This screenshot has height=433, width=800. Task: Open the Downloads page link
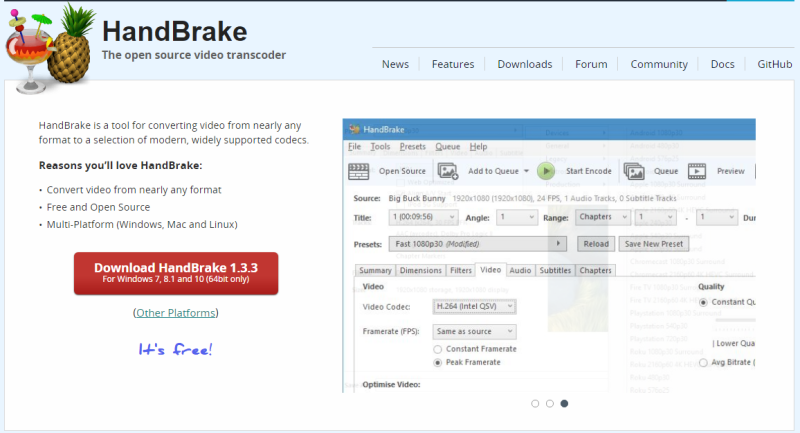pos(524,64)
